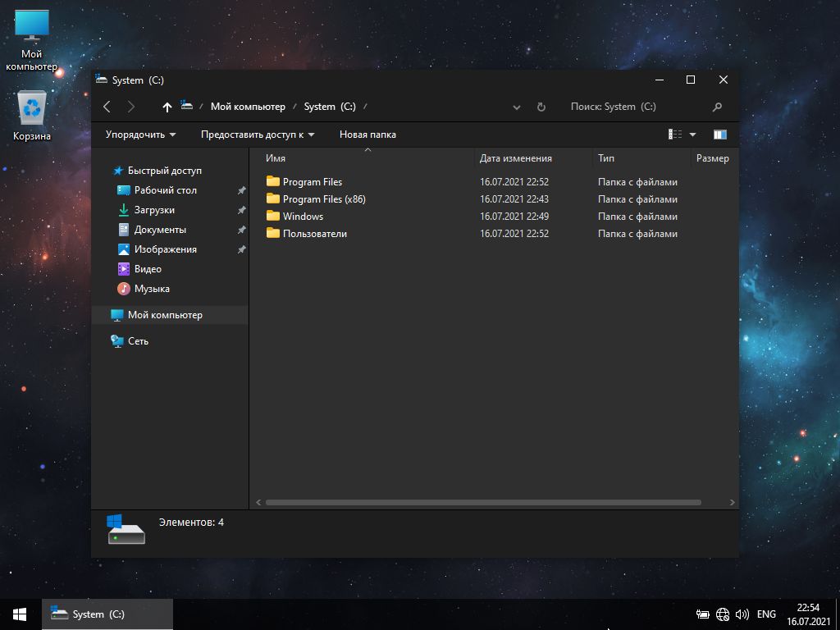Open the Windows Start menu

click(x=20, y=614)
